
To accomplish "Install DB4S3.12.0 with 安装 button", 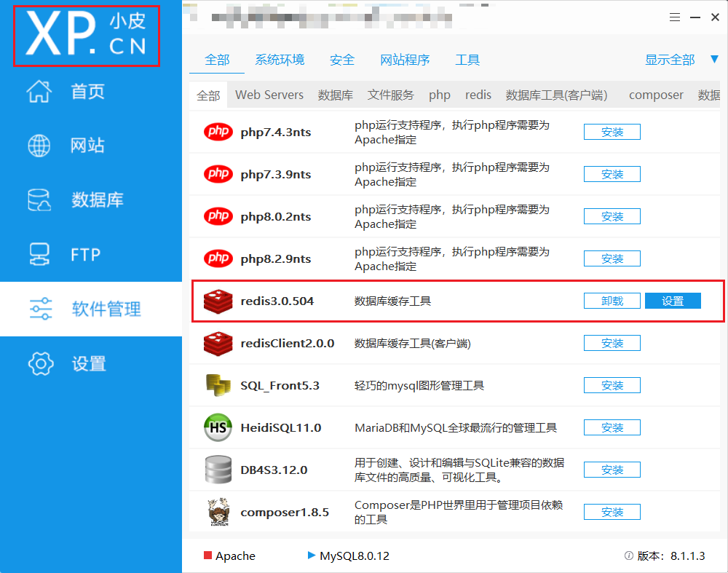I will pyautogui.click(x=612, y=470).
